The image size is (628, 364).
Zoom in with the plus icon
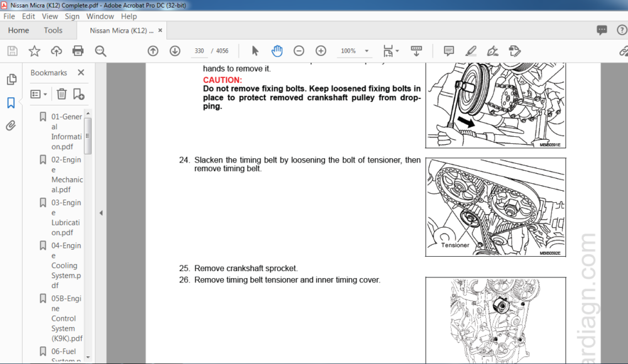pyautogui.click(x=321, y=51)
